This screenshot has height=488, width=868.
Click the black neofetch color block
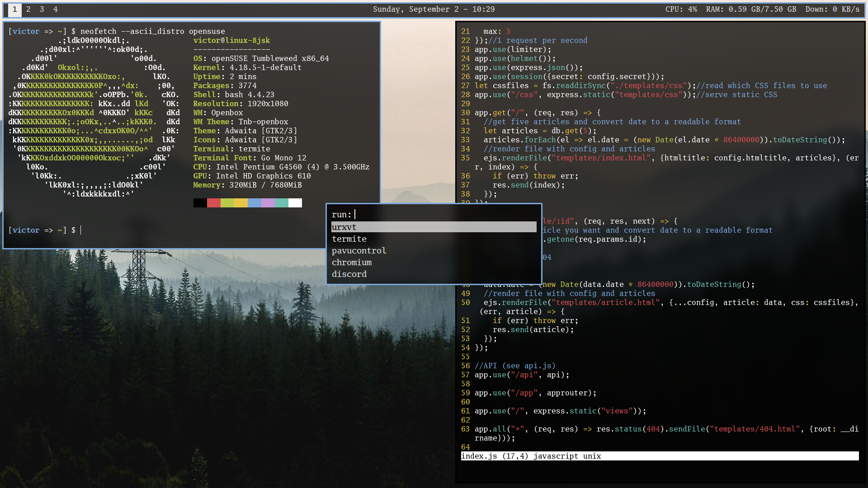click(x=200, y=203)
